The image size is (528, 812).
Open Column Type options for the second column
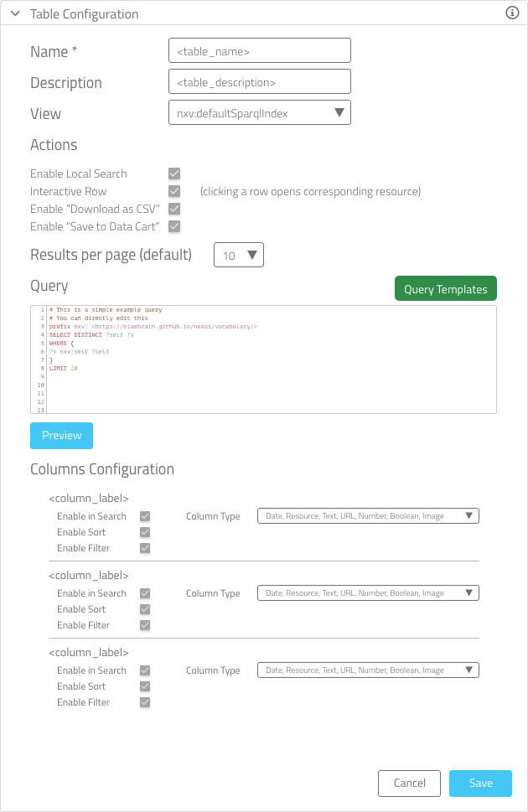[369, 592]
